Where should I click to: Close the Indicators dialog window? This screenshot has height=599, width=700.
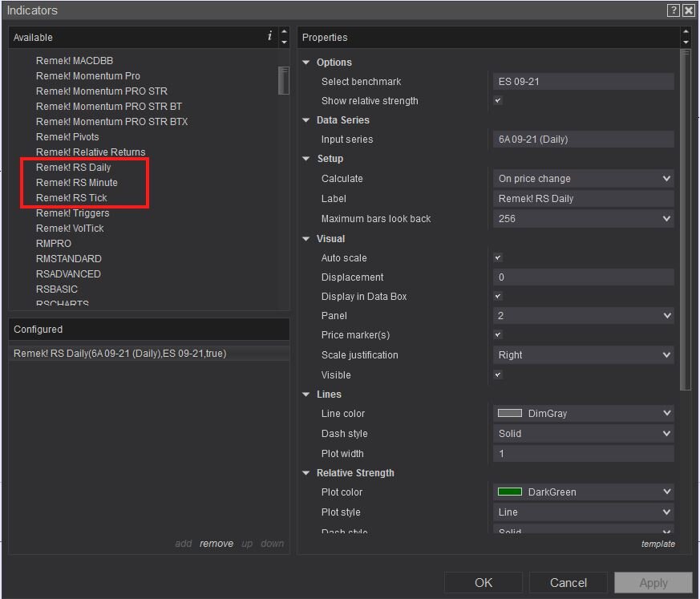tap(689, 10)
